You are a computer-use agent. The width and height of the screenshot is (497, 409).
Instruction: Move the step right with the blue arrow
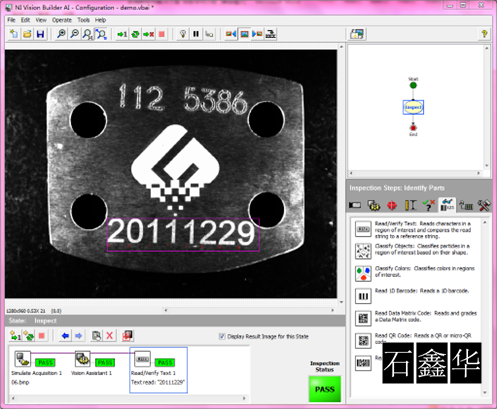(x=79, y=336)
